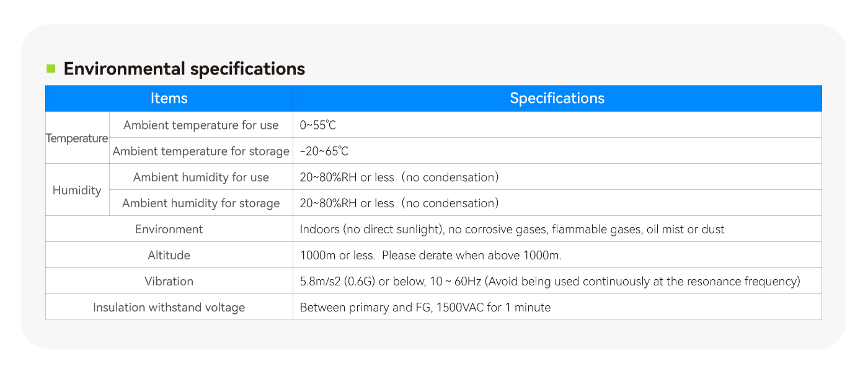Select the 0~55℃ value cell
Viewport: 868px width, 371px height.
[557, 125]
